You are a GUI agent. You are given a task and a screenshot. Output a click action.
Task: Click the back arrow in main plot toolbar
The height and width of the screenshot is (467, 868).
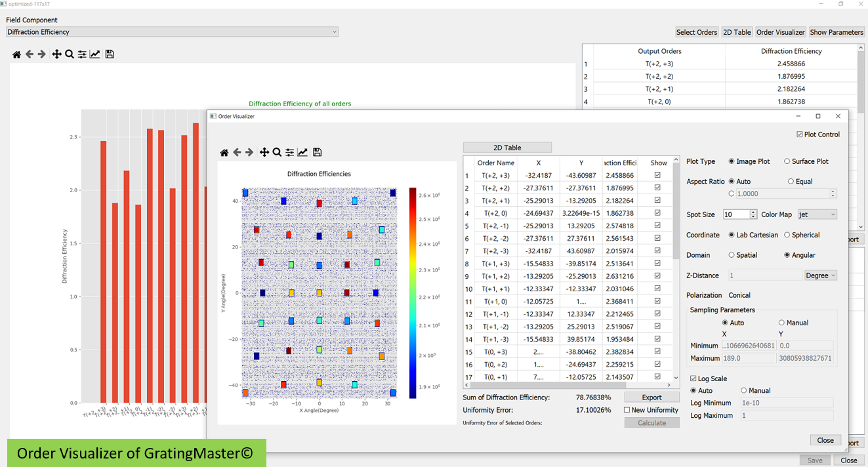(x=30, y=54)
